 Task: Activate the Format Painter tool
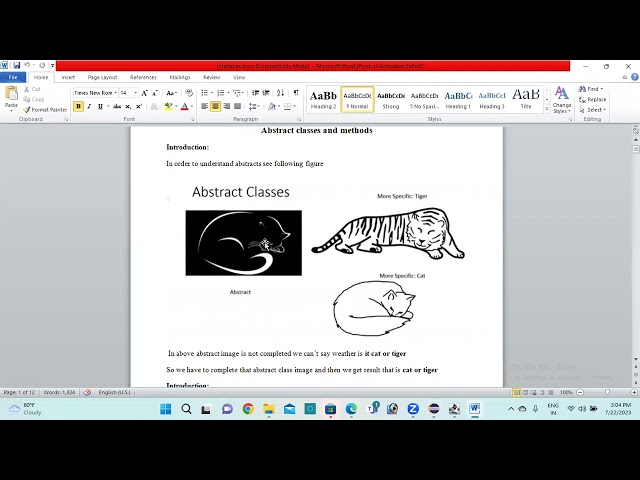tap(45, 109)
